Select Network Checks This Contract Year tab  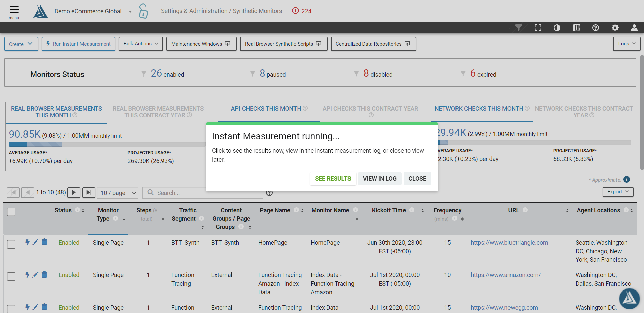(x=584, y=112)
